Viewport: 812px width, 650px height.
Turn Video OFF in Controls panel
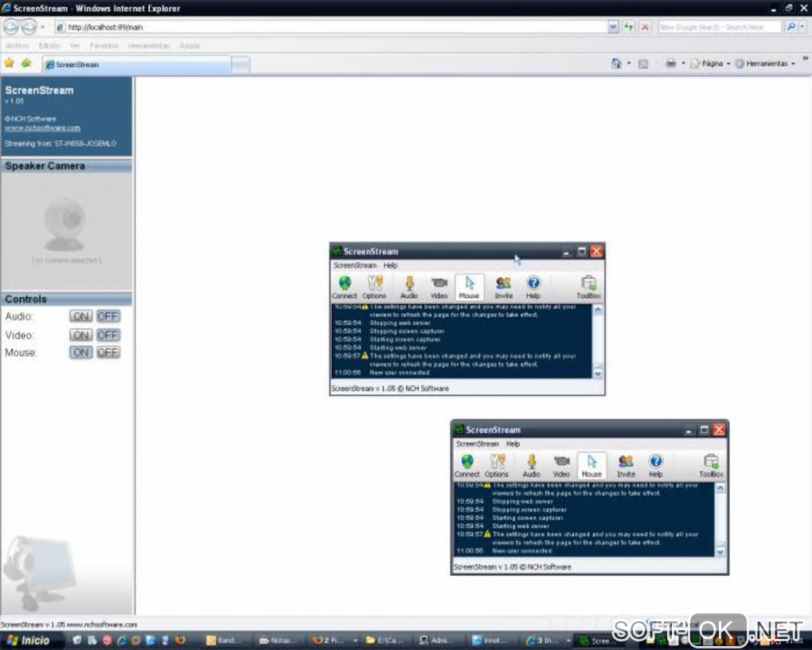pyautogui.click(x=107, y=335)
